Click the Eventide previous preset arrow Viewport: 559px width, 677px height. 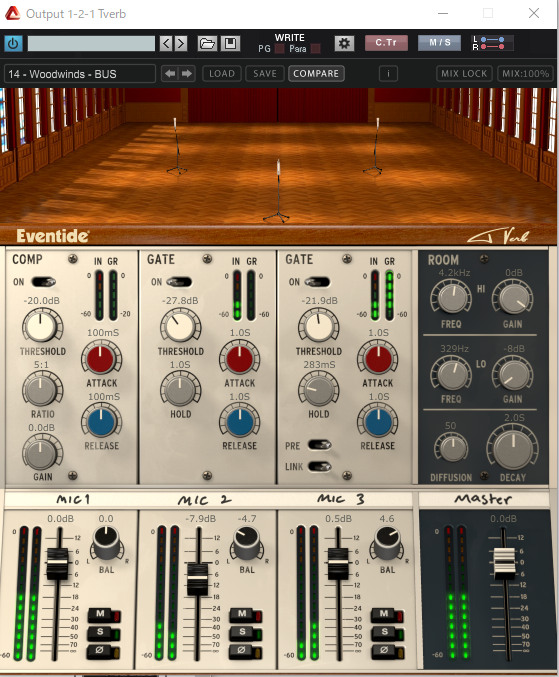tap(170, 74)
